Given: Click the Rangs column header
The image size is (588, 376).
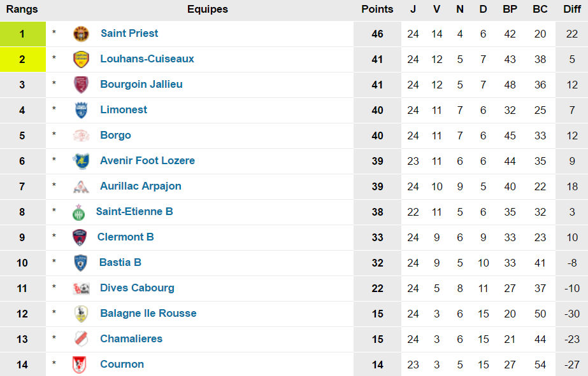Looking at the screenshot, I should (x=22, y=10).
